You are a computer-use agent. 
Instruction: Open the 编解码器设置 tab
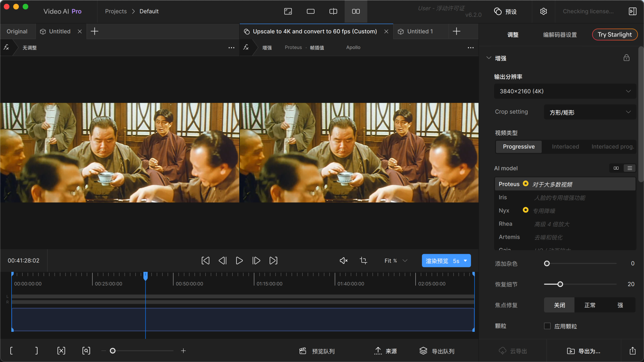pyautogui.click(x=560, y=35)
